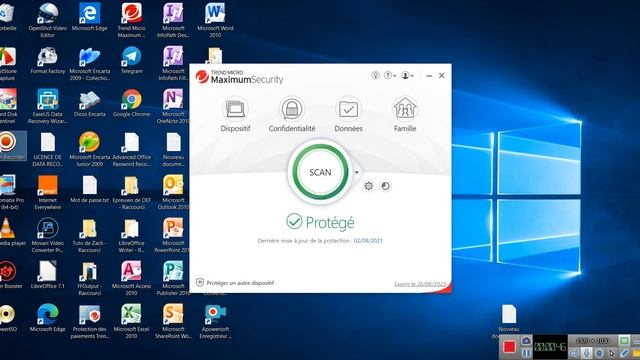
Task: Expand the help question-mark menu
Action: pos(390,76)
